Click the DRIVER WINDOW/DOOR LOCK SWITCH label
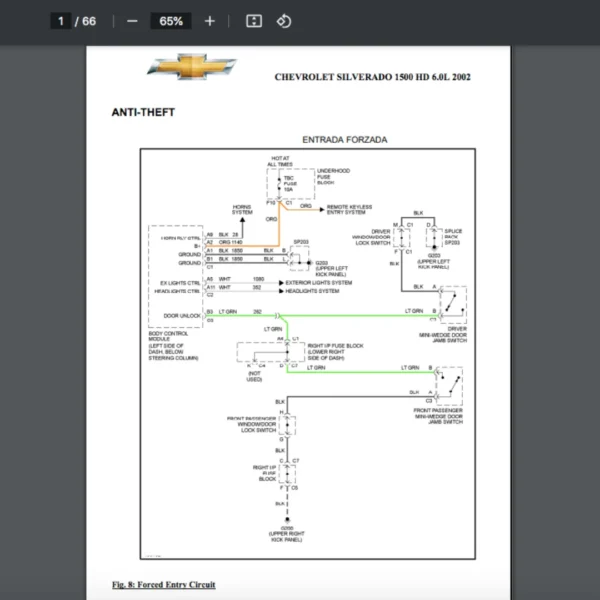Image resolution: width=600 pixels, height=600 pixels. (371, 237)
